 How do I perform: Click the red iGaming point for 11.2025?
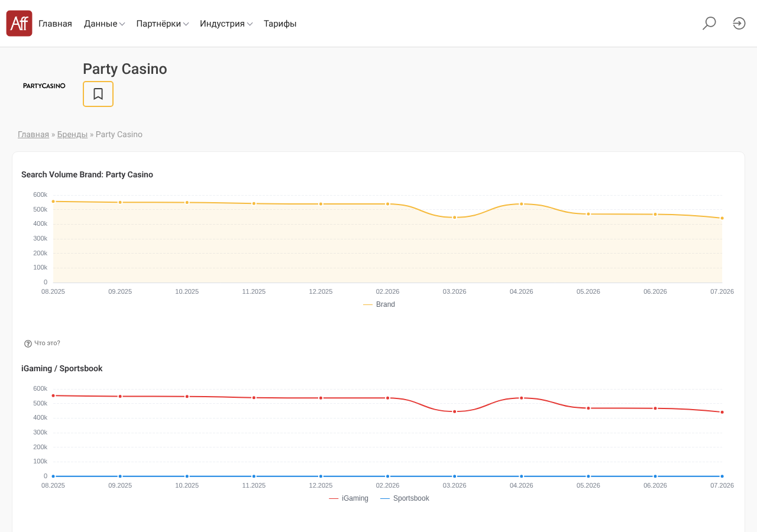point(254,398)
